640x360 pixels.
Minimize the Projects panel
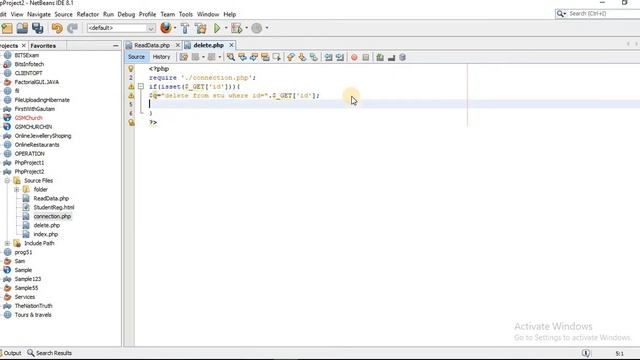[116, 46]
